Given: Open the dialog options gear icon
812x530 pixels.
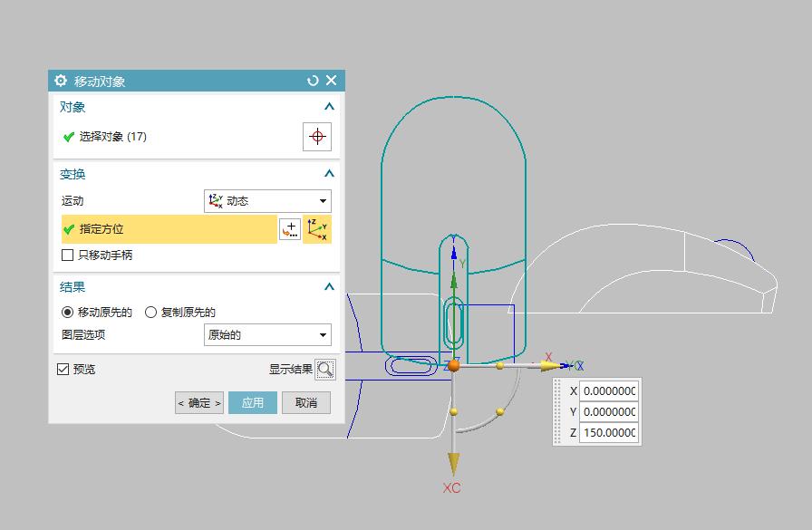Looking at the screenshot, I should (61, 80).
